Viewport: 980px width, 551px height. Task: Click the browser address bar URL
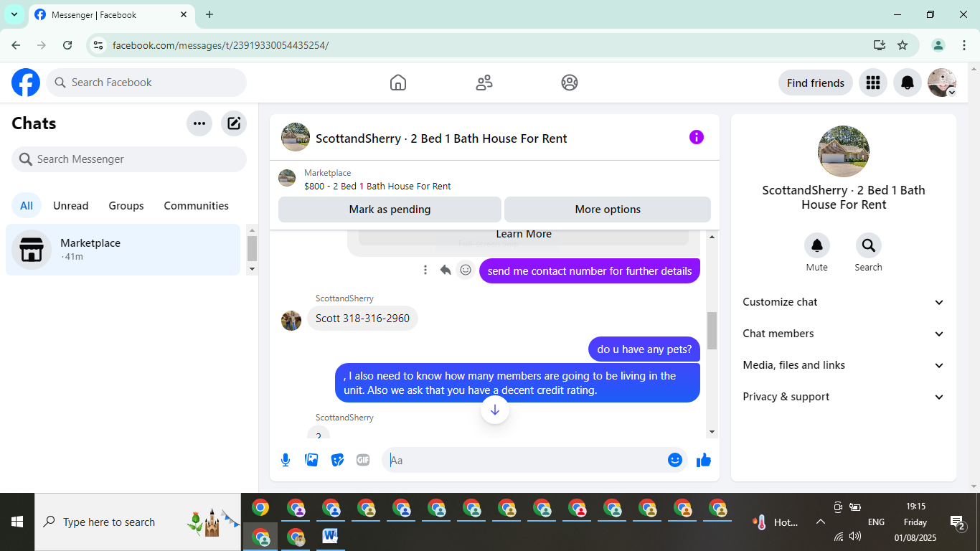(220, 45)
